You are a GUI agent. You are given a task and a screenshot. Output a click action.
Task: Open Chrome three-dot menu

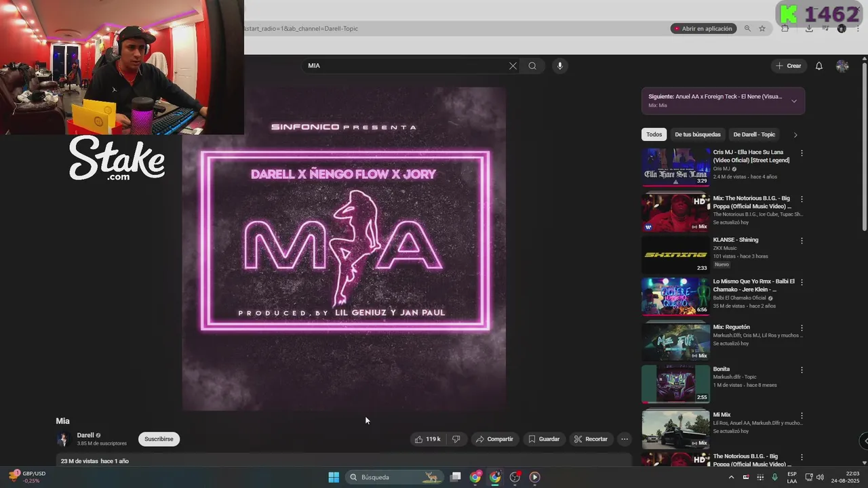click(x=858, y=28)
